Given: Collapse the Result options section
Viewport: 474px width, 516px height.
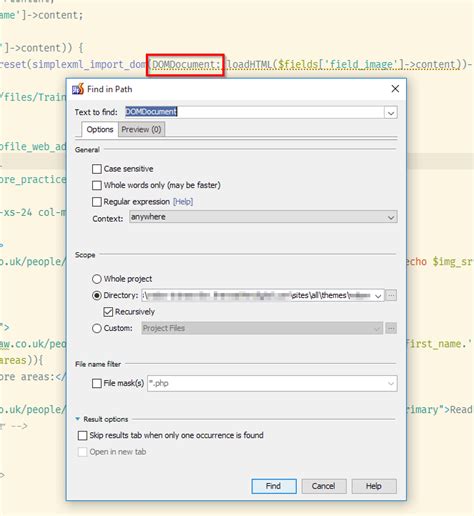Looking at the screenshot, I should point(78,419).
